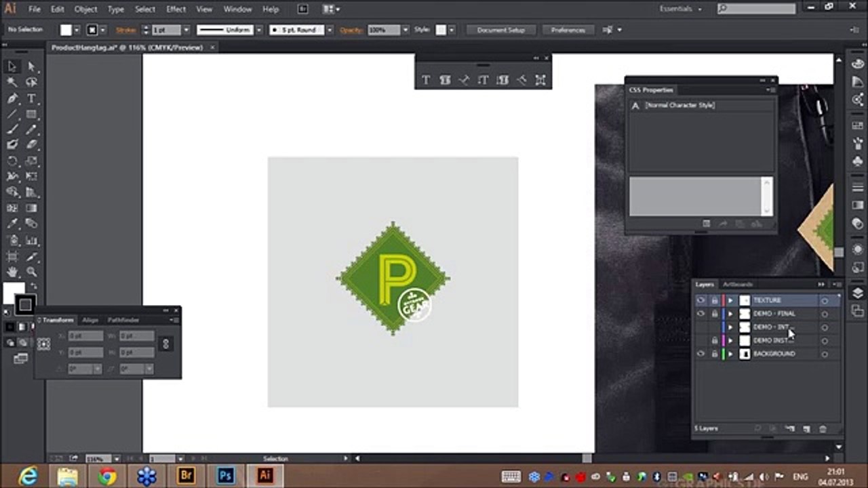The image size is (868, 488).
Task: Switch to the Align tab
Action: click(x=90, y=320)
